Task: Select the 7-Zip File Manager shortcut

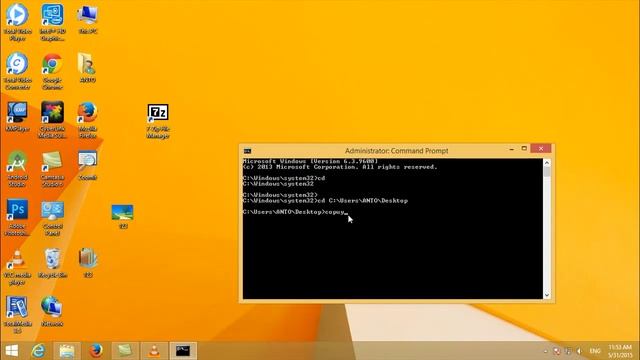Action: click(x=158, y=121)
